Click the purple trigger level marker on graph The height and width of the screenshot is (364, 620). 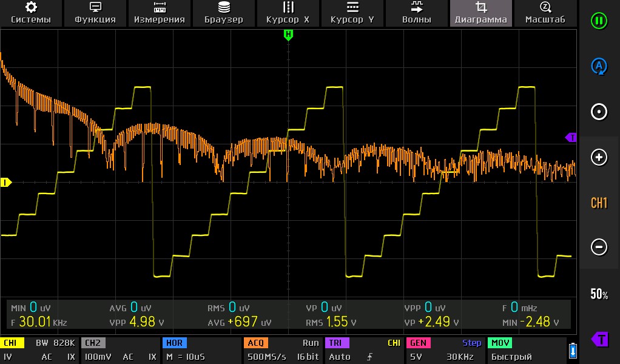(571, 138)
